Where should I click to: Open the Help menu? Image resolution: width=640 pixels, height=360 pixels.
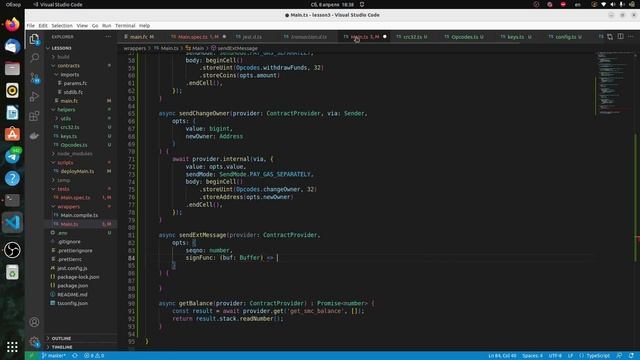pos(144,25)
